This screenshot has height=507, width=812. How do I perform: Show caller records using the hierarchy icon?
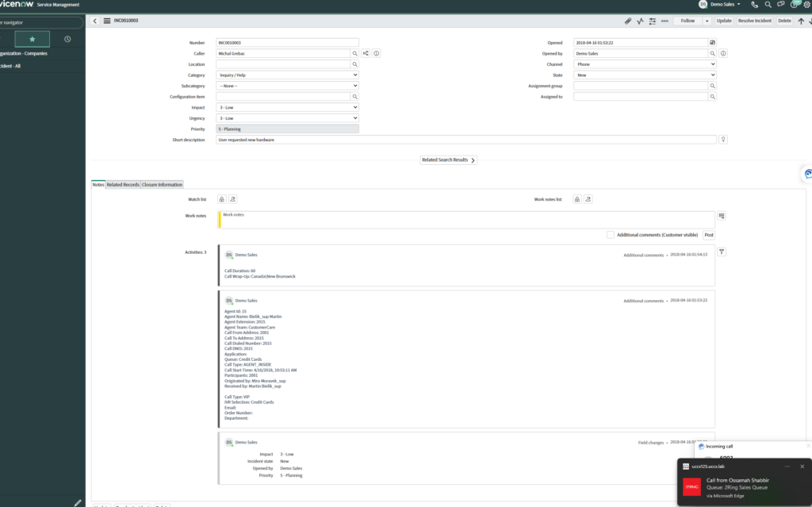click(366, 53)
